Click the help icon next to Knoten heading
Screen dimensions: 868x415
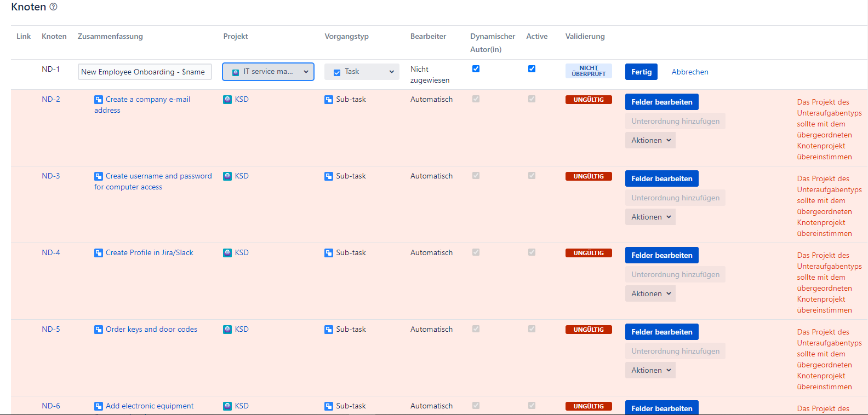pos(53,7)
